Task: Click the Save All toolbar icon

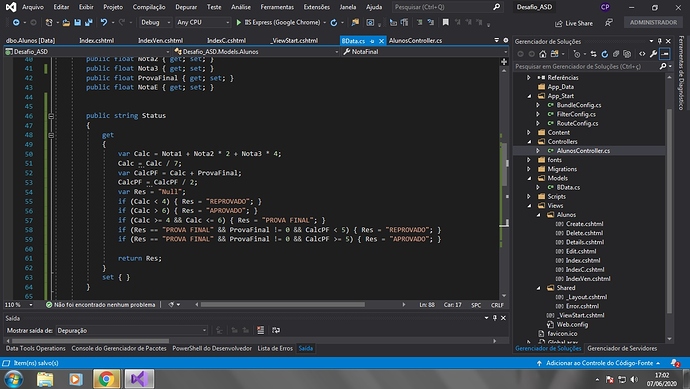Action: coord(88,22)
